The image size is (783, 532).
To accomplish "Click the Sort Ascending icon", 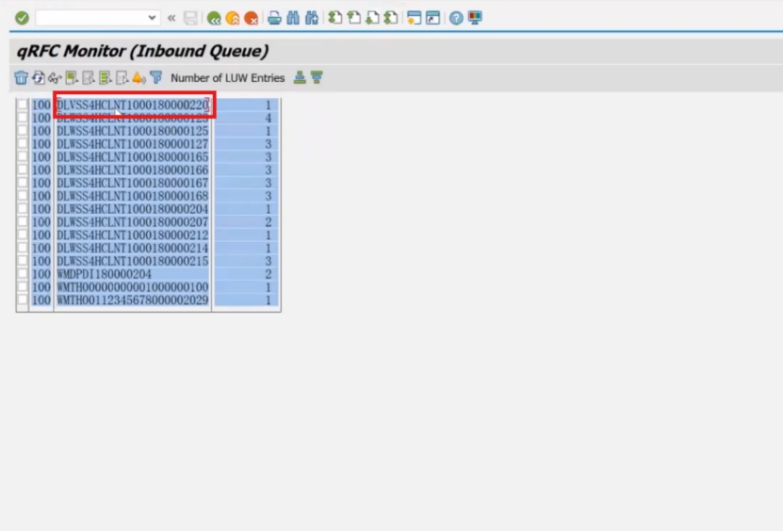I will point(300,78).
